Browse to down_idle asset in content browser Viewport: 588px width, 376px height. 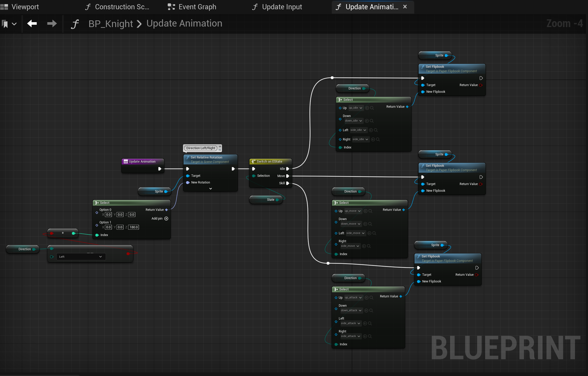(x=372, y=121)
